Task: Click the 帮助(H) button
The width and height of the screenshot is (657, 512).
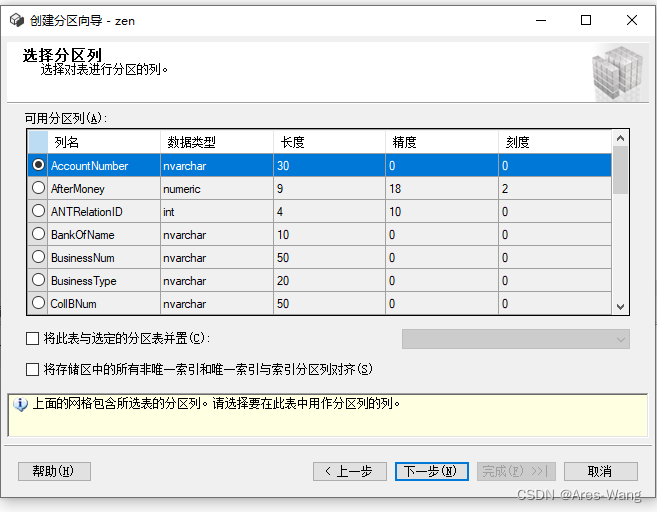Action: tap(54, 471)
